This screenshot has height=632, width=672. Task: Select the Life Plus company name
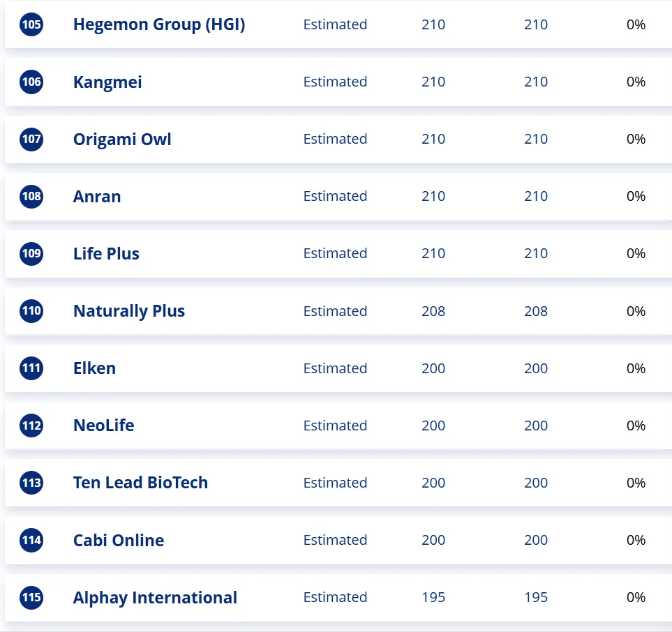click(x=106, y=254)
